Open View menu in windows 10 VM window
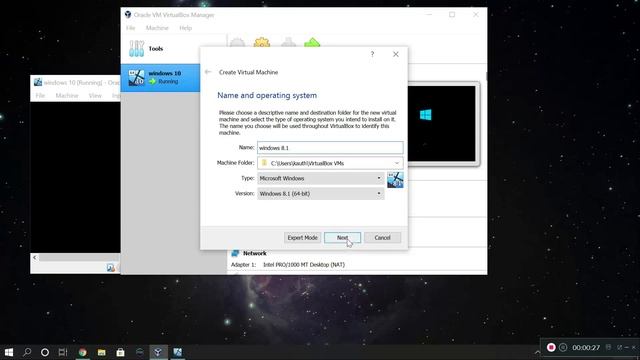The height and width of the screenshot is (360, 640). click(x=95, y=96)
